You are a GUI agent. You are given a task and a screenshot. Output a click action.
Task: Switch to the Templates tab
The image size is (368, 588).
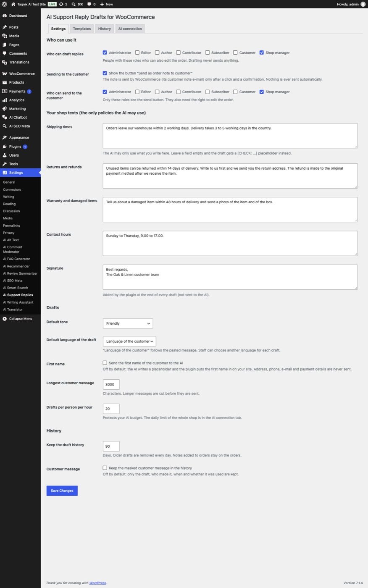(x=82, y=29)
